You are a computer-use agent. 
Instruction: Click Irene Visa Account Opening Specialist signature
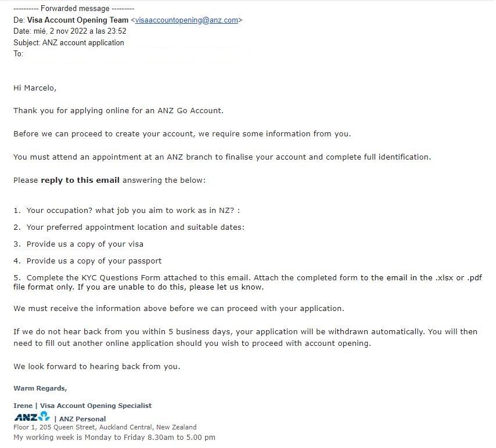point(82,406)
